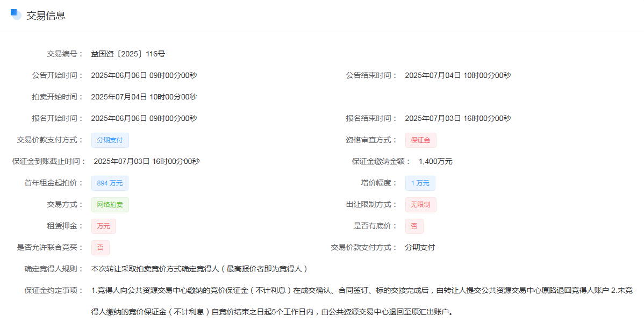Click the 报名开始时间 label
This screenshot has height=330, width=644.
pyautogui.click(x=58, y=118)
